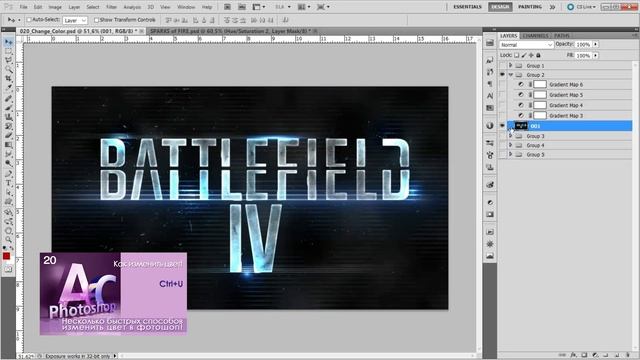Toggle Quick Mask mode icon
Image resolution: width=640 pixels, height=360 pixels.
click(8, 269)
